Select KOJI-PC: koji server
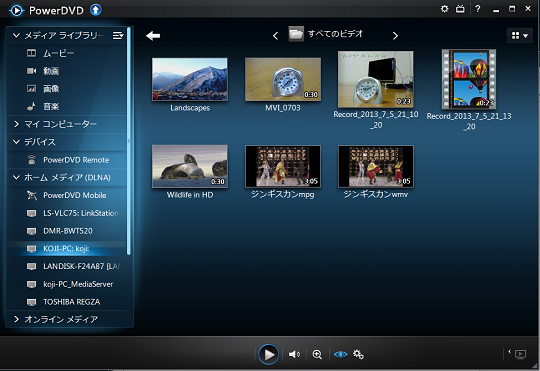This screenshot has height=371, width=540. point(66,249)
